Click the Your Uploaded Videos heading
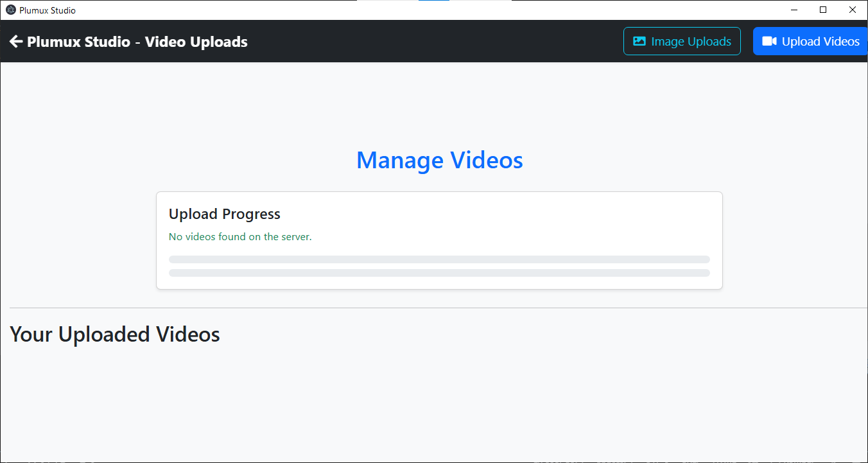This screenshot has width=868, height=463. (x=114, y=334)
